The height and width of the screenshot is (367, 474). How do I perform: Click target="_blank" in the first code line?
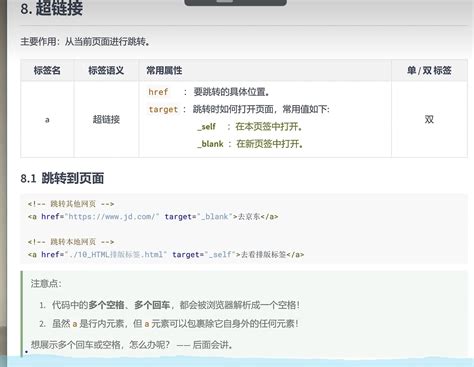click(198, 217)
